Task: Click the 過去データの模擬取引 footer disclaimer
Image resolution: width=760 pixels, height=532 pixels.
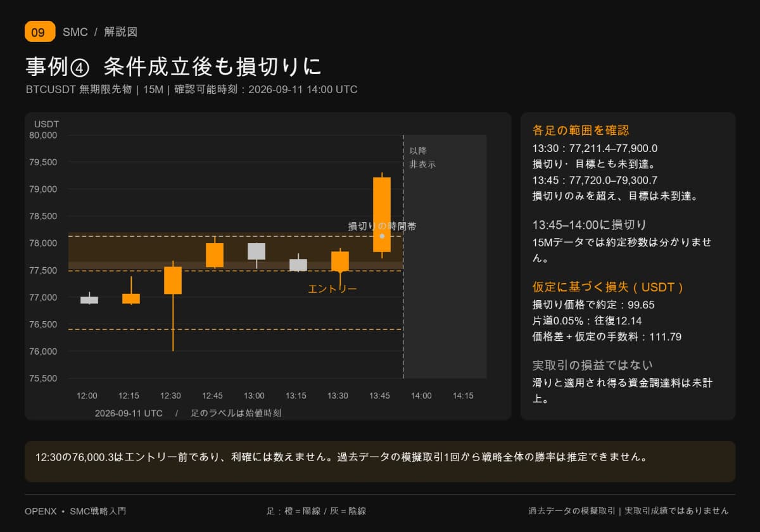Action: pos(628,511)
